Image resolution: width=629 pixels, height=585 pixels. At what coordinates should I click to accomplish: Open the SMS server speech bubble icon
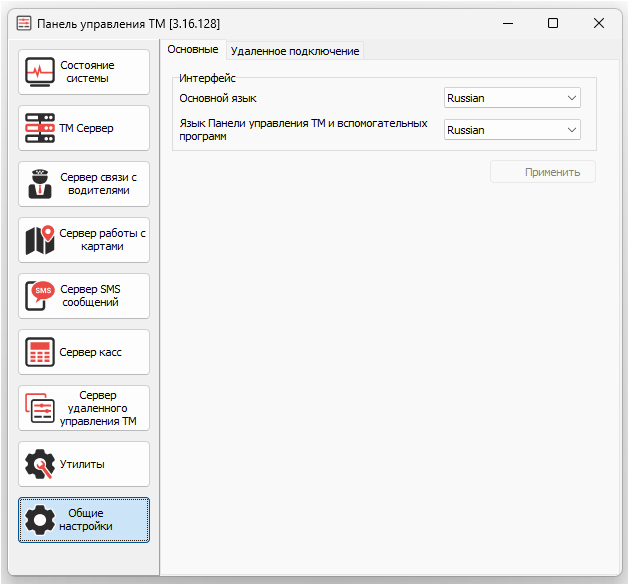click(40, 296)
